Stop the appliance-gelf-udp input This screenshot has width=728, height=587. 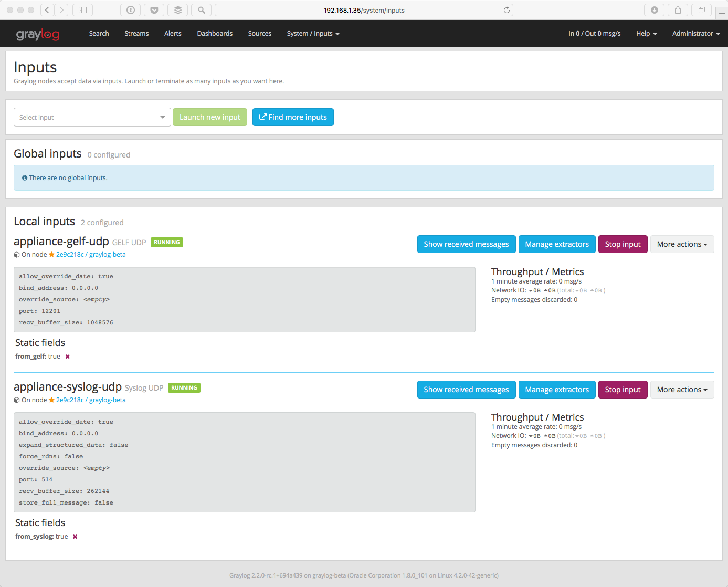623,244
